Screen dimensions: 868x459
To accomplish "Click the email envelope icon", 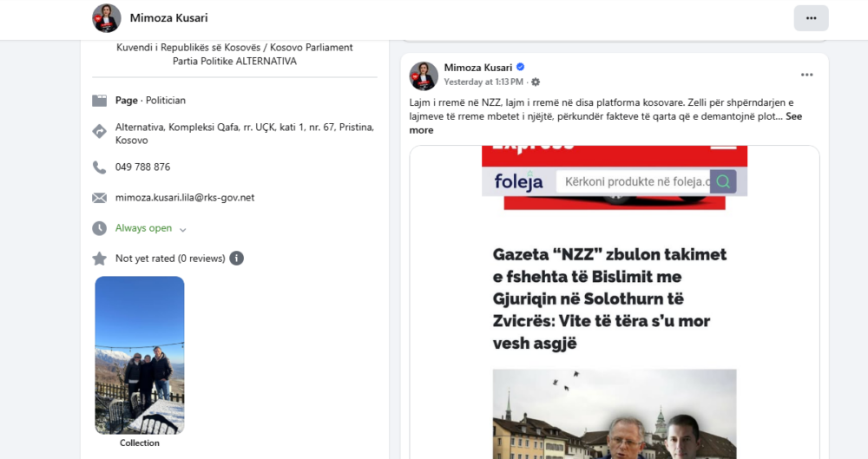I will click(100, 198).
